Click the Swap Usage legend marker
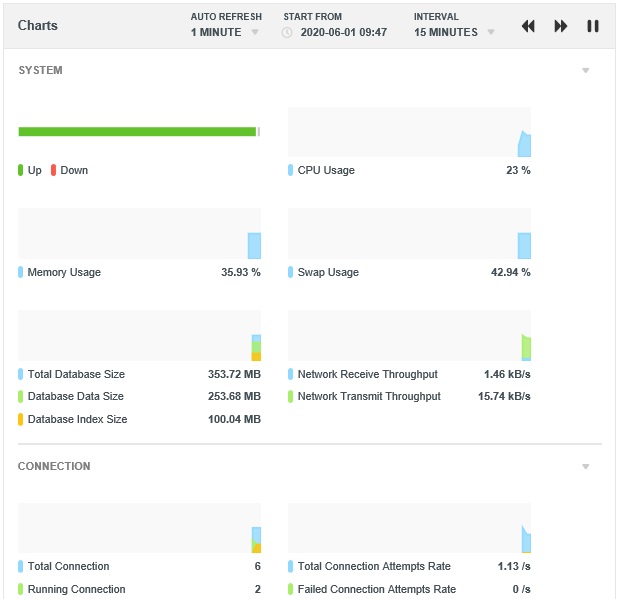Screen dimensions: 618x599 point(290,272)
